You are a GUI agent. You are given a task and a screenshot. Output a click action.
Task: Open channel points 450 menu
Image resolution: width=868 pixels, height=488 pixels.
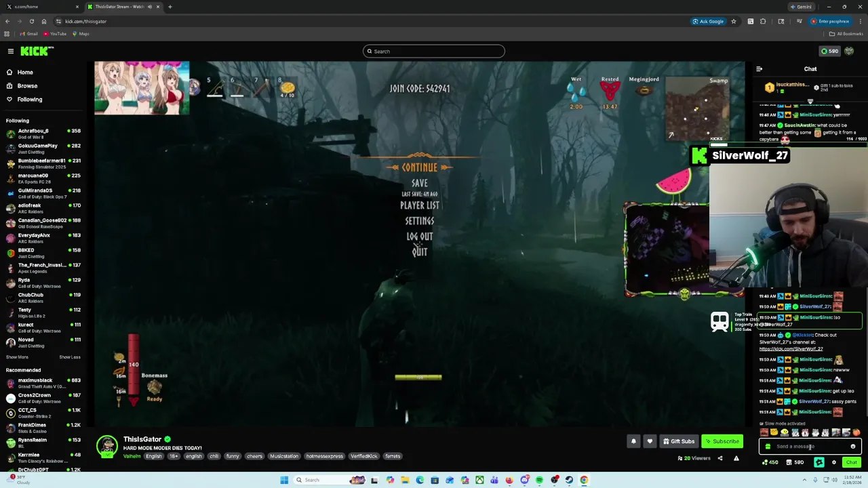(770, 462)
